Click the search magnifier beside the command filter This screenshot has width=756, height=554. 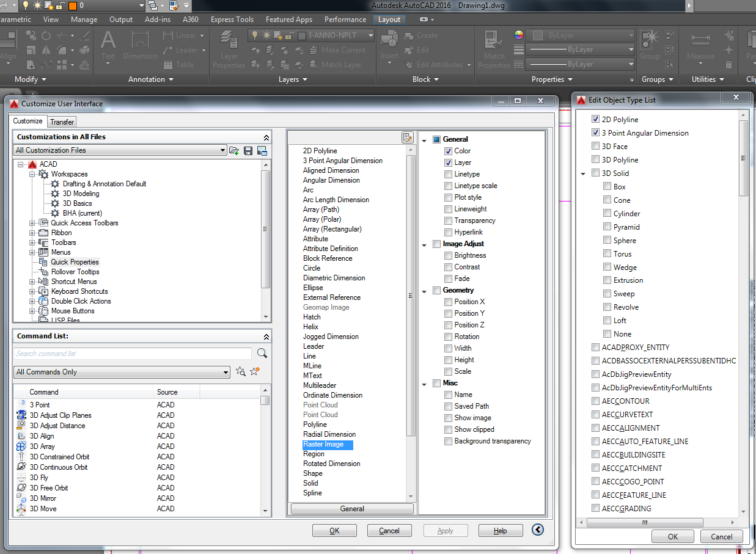(261, 353)
